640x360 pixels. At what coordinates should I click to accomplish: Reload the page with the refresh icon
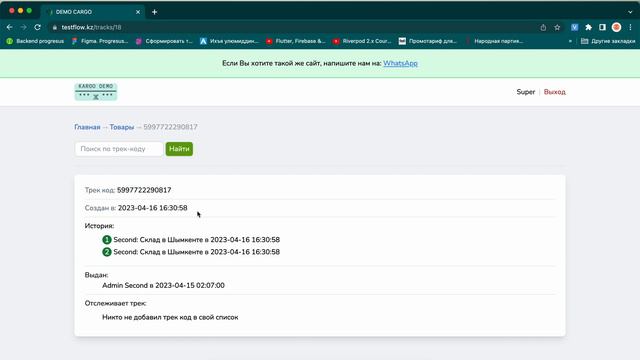point(38,27)
